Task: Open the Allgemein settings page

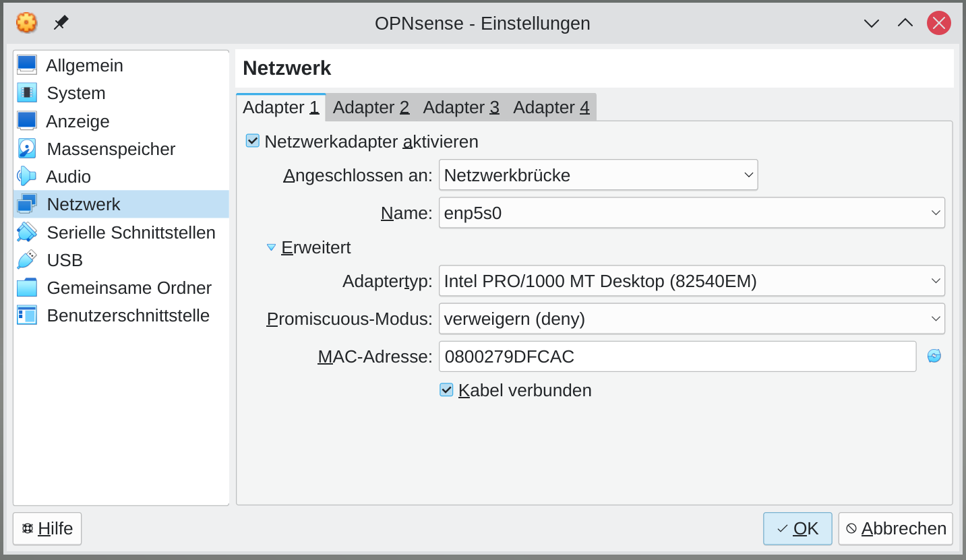Action: tap(121, 65)
